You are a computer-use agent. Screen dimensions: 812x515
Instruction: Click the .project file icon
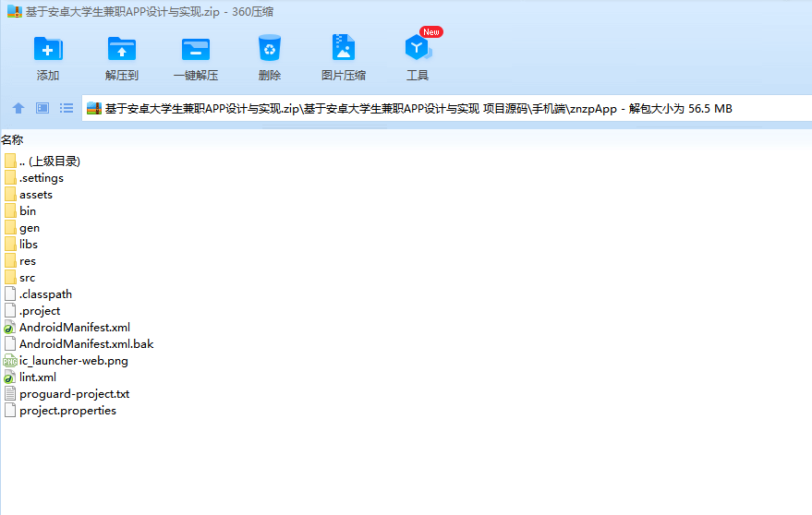(10, 310)
